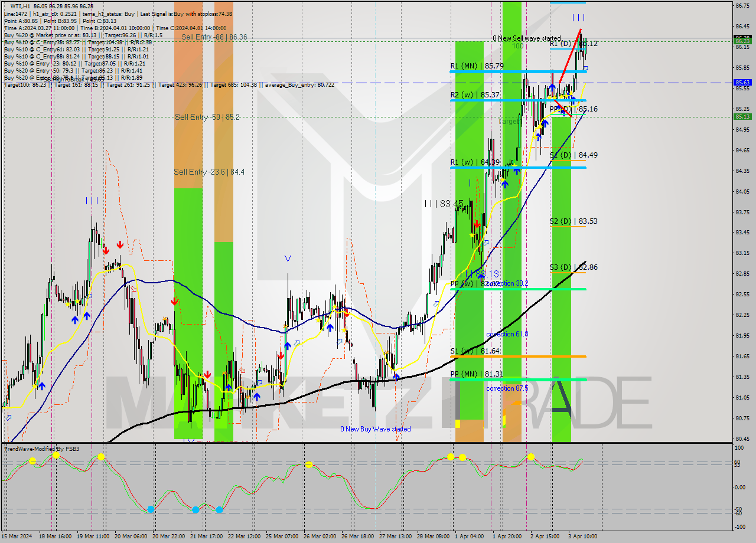
Task: Click the correction 61.8 label
Action: pyautogui.click(x=507, y=334)
